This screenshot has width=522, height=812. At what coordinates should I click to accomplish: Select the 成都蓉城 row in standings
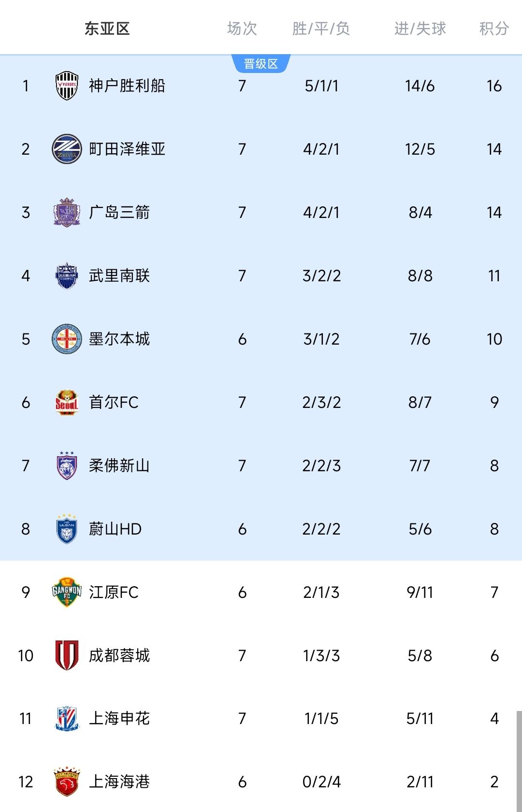coord(261,655)
